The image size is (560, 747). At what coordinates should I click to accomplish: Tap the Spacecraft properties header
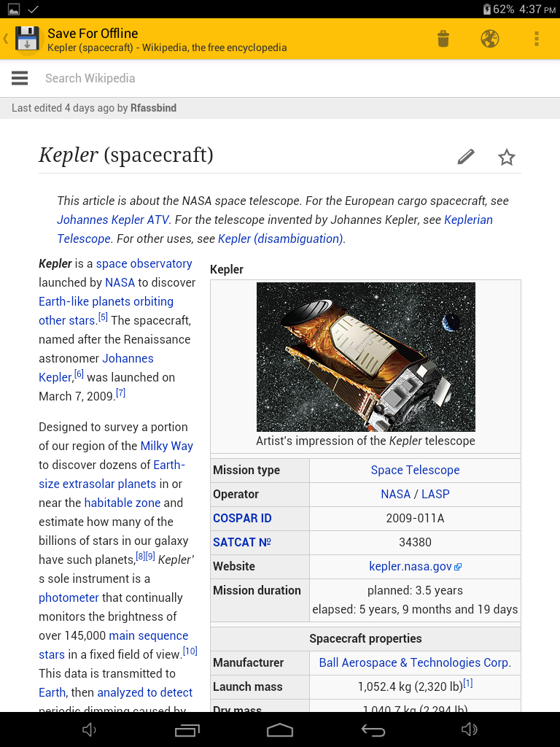tap(366, 639)
